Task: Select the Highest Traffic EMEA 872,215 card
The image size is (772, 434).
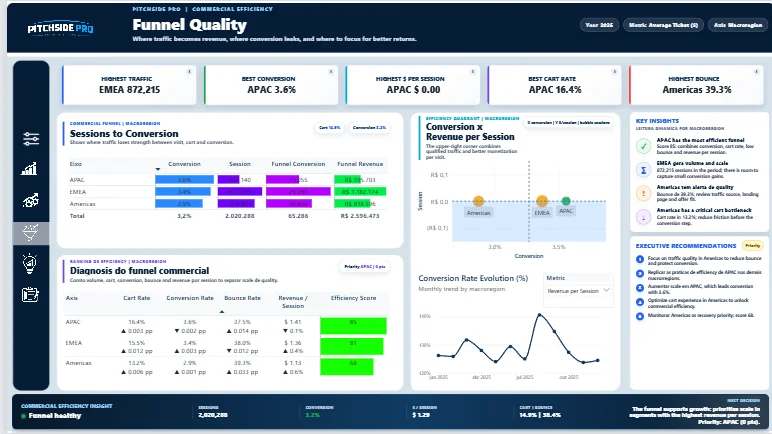Action: pos(129,85)
